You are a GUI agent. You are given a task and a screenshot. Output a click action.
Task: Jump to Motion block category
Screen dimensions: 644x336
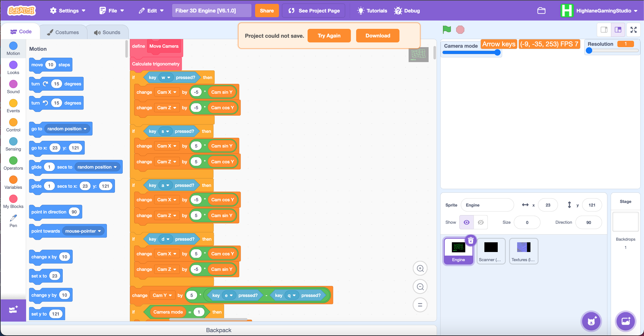[x=13, y=49]
